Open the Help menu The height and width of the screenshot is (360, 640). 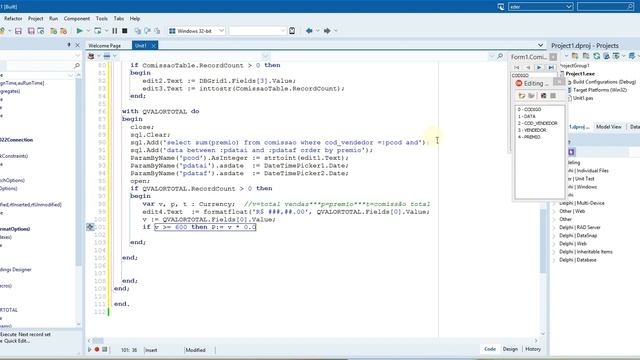click(x=135, y=18)
